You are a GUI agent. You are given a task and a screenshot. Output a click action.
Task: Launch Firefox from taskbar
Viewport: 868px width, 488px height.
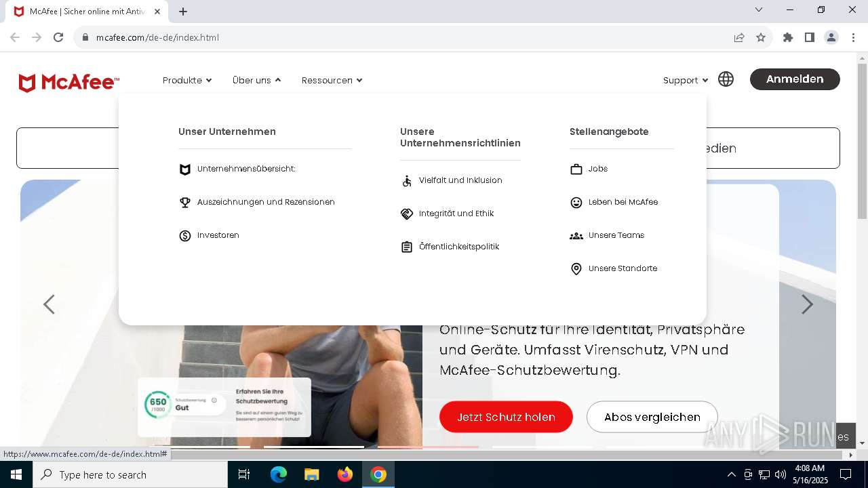pyautogui.click(x=345, y=474)
